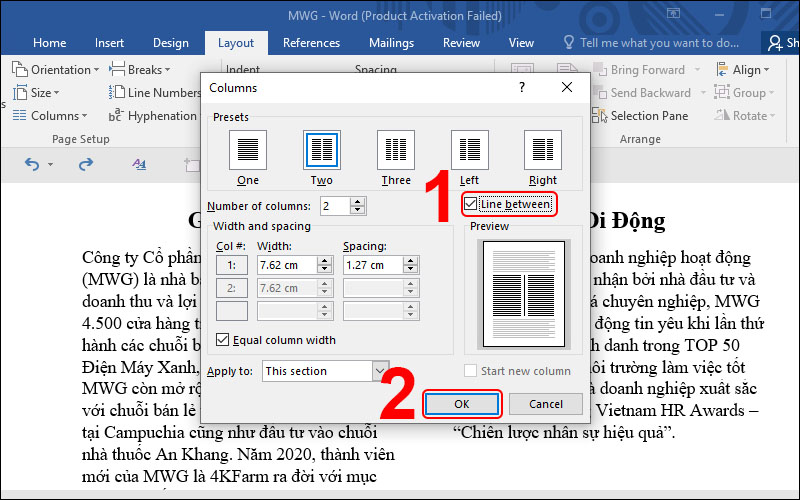
Task: Close the Columns dialog with X
Action: tap(566, 87)
